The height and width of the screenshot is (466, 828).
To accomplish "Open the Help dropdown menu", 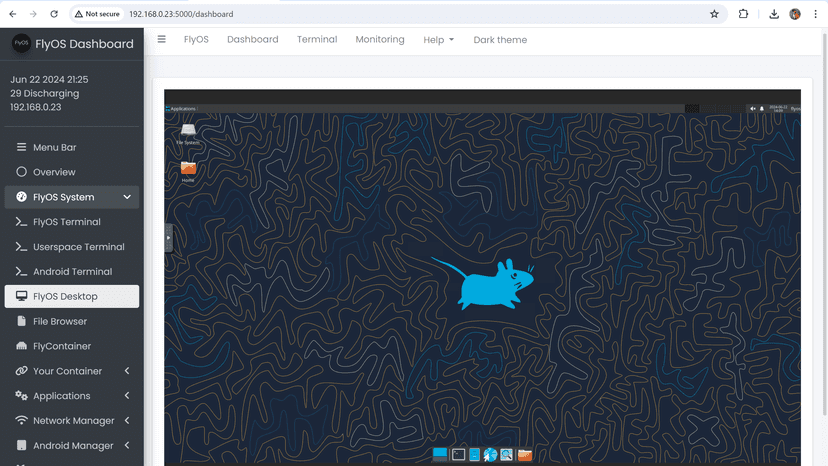I will [x=438, y=40].
